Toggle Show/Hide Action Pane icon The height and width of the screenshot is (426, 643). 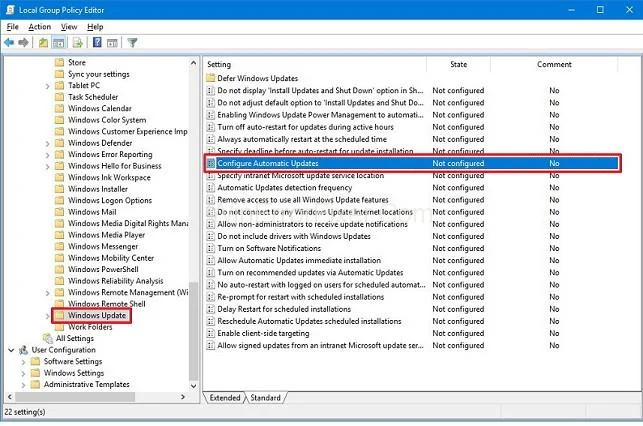click(112, 42)
